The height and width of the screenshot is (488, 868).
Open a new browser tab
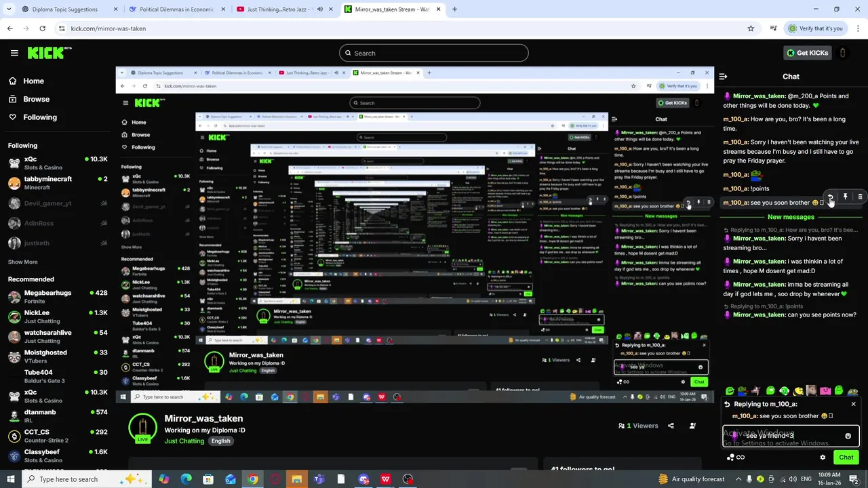pyautogui.click(x=454, y=9)
